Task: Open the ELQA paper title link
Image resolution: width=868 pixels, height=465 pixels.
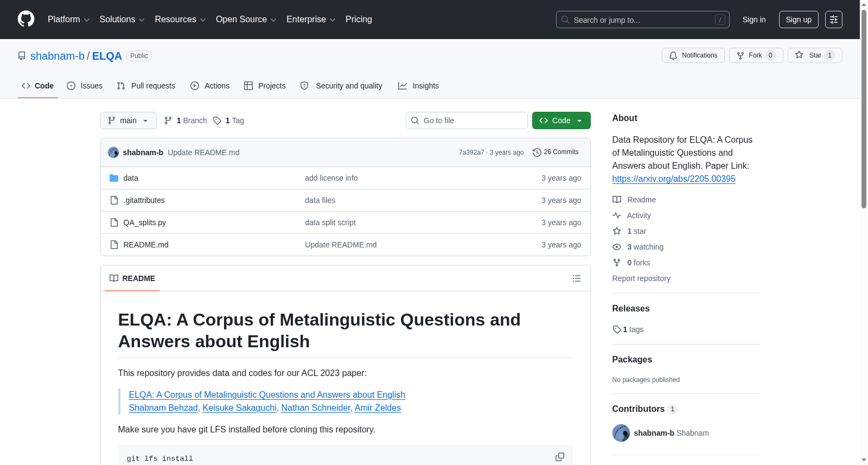Action: pyautogui.click(x=267, y=395)
